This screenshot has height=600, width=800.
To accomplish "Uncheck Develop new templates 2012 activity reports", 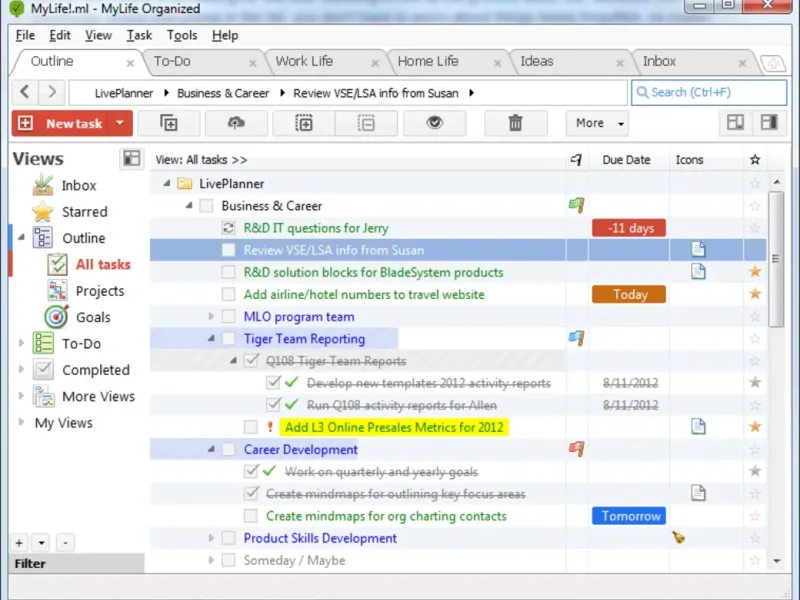I will (x=273, y=383).
